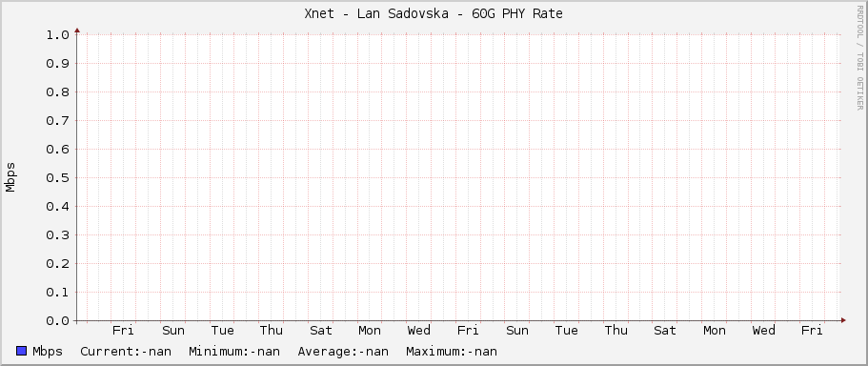Image resolution: width=868 pixels, height=366 pixels.
Task: Click the "Current:-nan" legend value
Action: [x=126, y=351]
